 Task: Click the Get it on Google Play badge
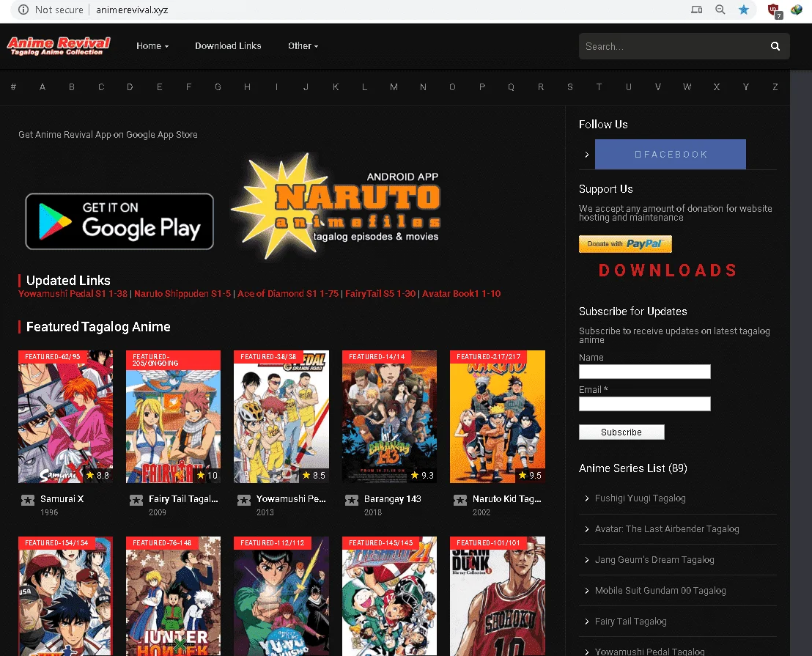(119, 221)
